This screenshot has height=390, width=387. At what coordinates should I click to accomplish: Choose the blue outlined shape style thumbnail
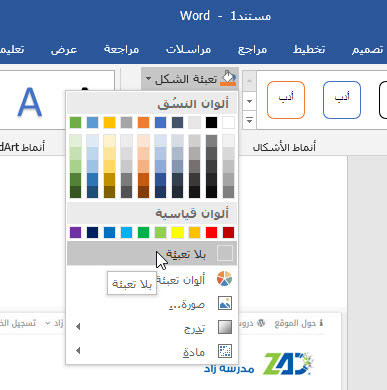coord(342,100)
